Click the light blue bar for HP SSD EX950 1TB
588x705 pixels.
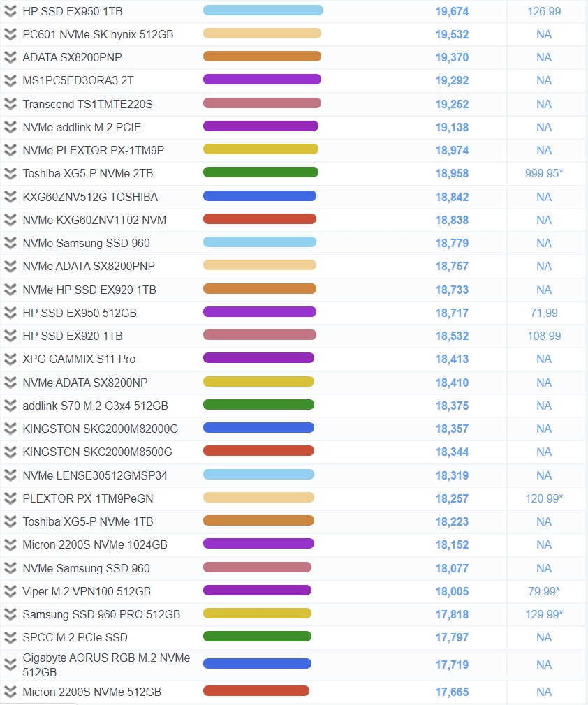click(263, 10)
